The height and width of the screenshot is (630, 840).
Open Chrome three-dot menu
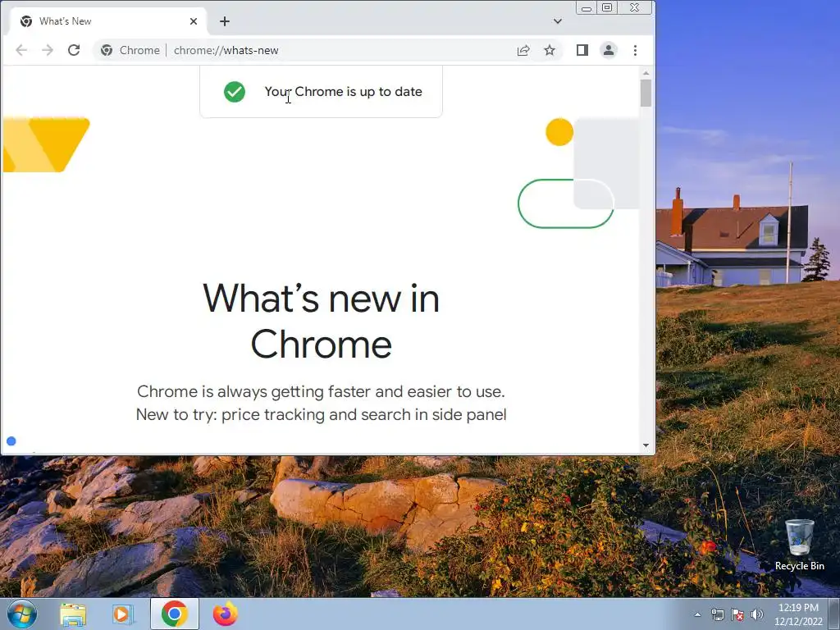click(636, 50)
